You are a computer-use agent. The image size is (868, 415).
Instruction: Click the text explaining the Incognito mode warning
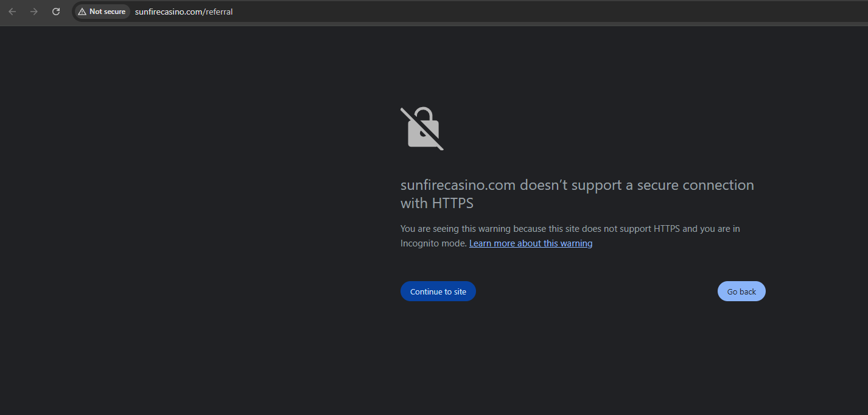point(570,236)
